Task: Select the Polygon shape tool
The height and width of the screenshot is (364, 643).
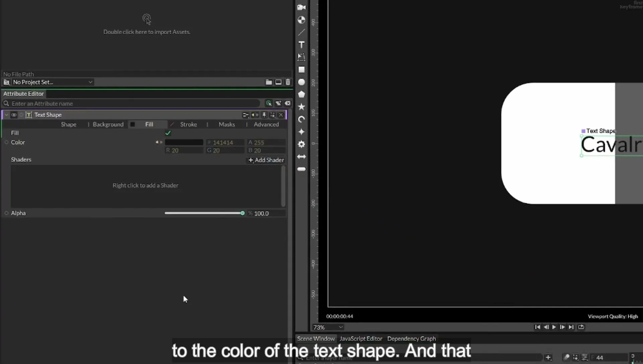Action: pyautogui.click(x=301, y=94)
